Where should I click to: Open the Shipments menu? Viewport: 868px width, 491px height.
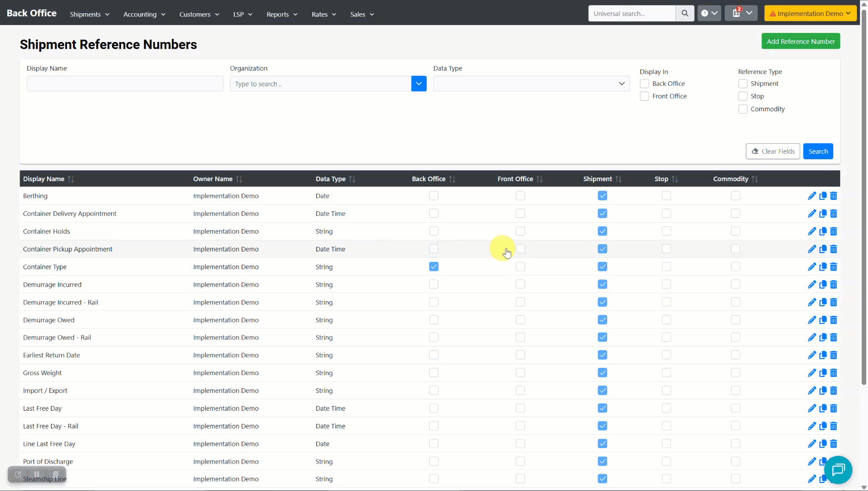(89, 14)
